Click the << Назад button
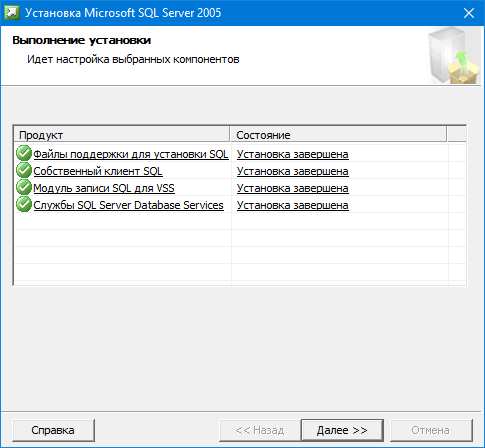The height and width of the screenshot is (448, 485). (x=260, y=430)
